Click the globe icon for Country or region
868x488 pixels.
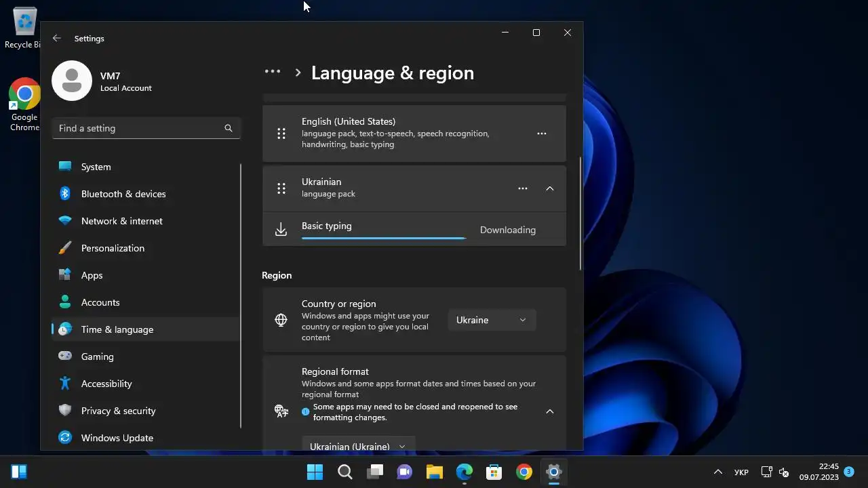coord(281,320)
